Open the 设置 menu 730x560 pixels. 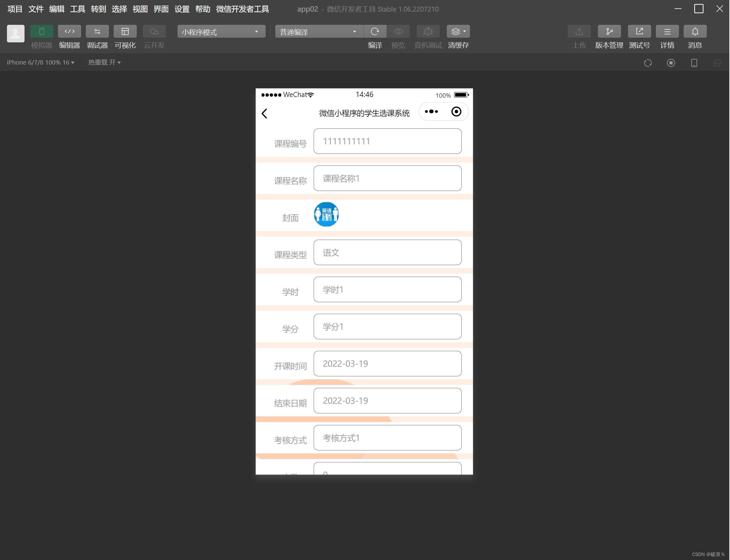tap(182, 9)
